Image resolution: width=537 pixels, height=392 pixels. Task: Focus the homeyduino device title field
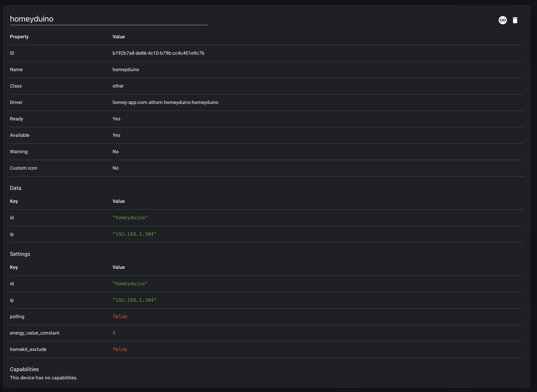108,19
